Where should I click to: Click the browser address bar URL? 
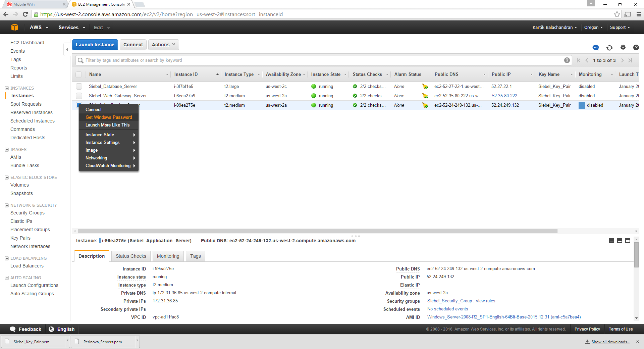point(161,14)
